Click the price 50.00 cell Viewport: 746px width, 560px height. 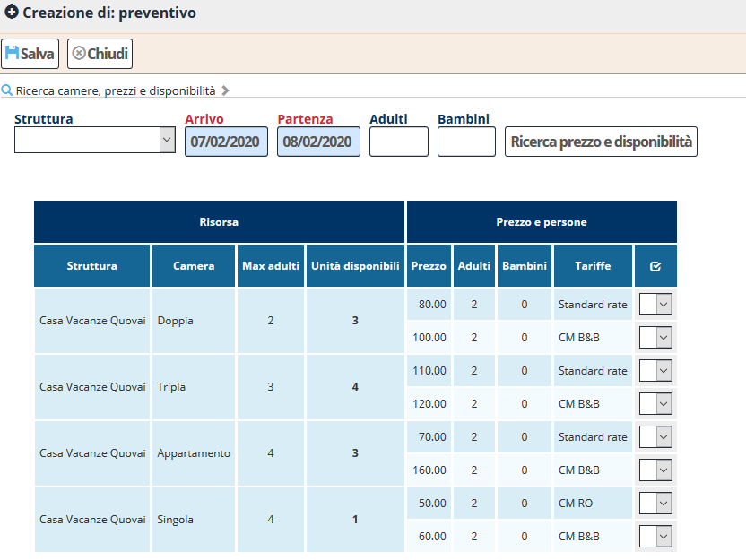429,503
